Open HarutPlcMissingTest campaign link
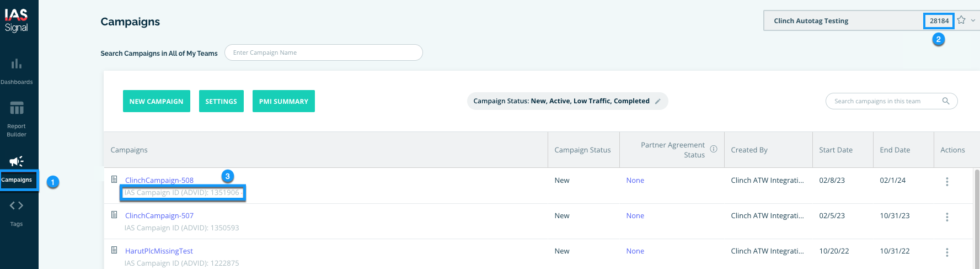This screenshot has height=269, width=980. [159, 251]
